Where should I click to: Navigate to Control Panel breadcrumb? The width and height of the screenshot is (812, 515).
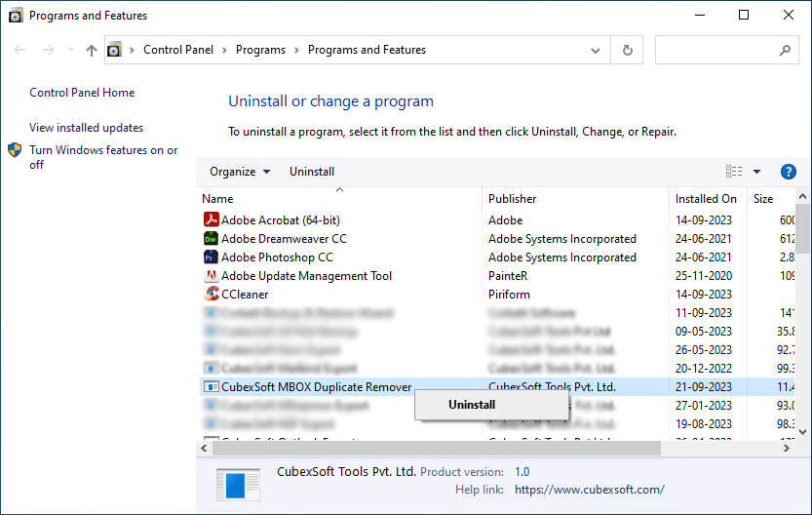click(x=178, y=50)
